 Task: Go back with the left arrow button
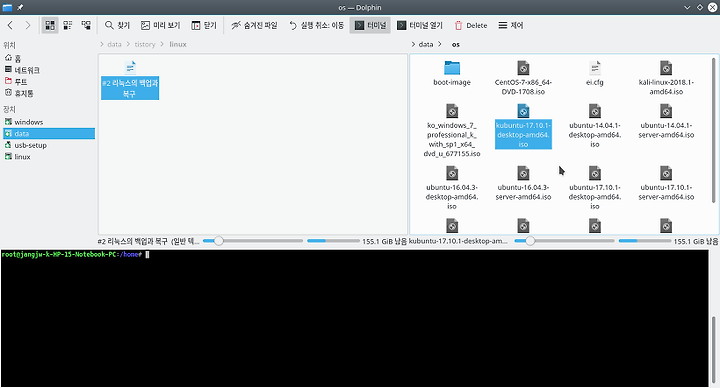10,25
